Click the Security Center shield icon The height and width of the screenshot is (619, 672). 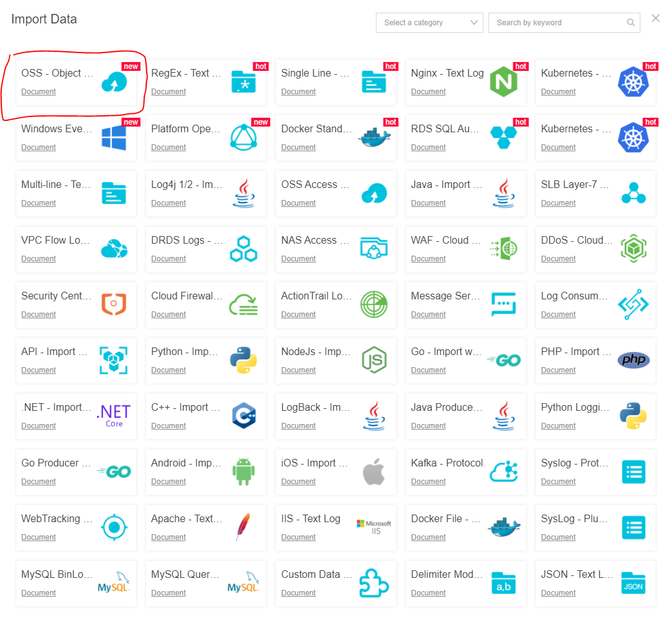[x=114, y=304]
